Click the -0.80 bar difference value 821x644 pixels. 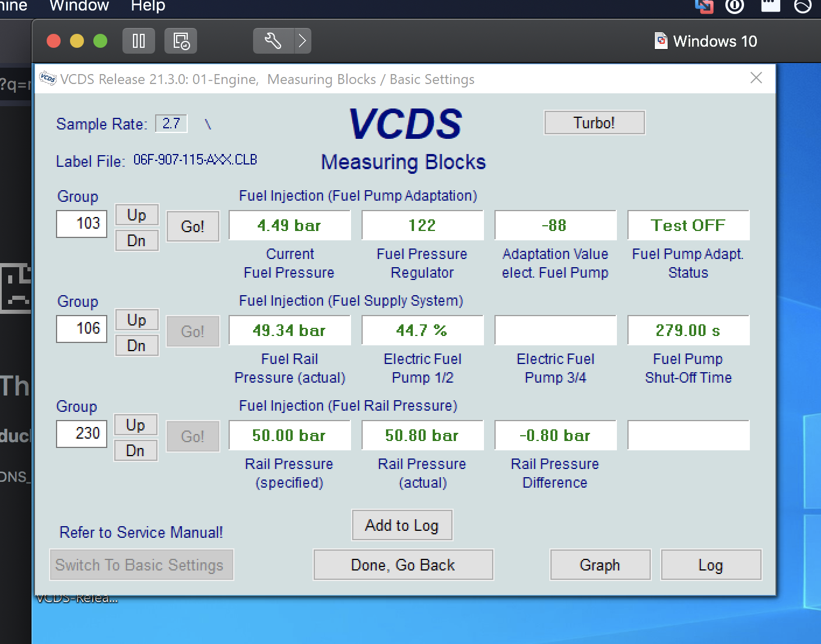[556, 435]
